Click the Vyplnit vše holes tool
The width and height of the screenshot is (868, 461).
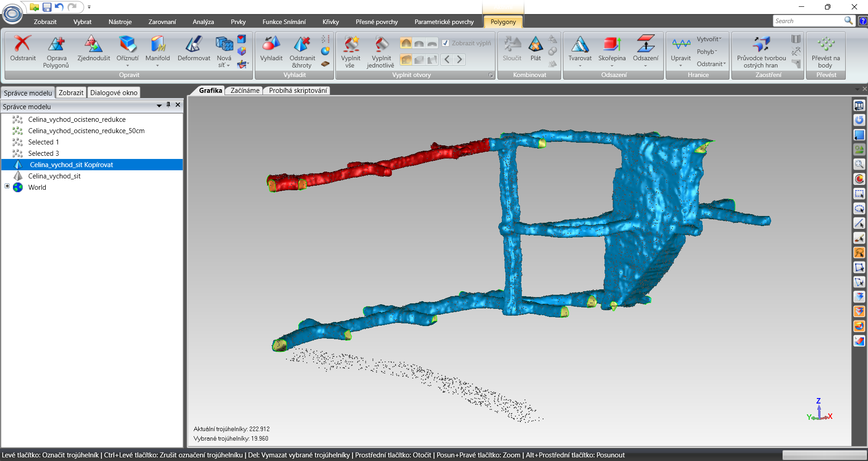click(350, 44)
